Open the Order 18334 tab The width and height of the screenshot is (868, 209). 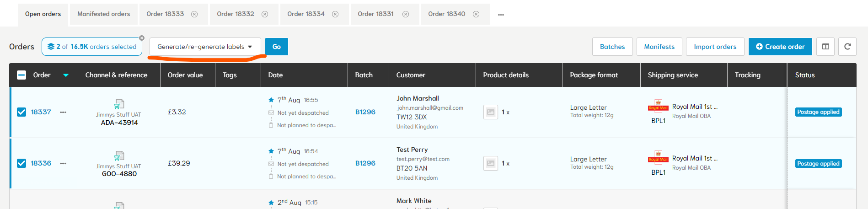pos(306,14)
